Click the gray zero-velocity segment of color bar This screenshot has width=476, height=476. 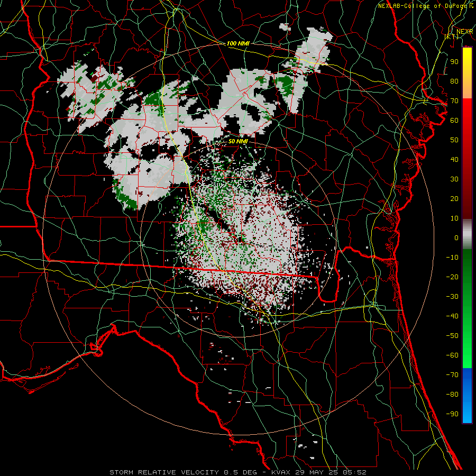pyautogui.click(x=467, y=234)
